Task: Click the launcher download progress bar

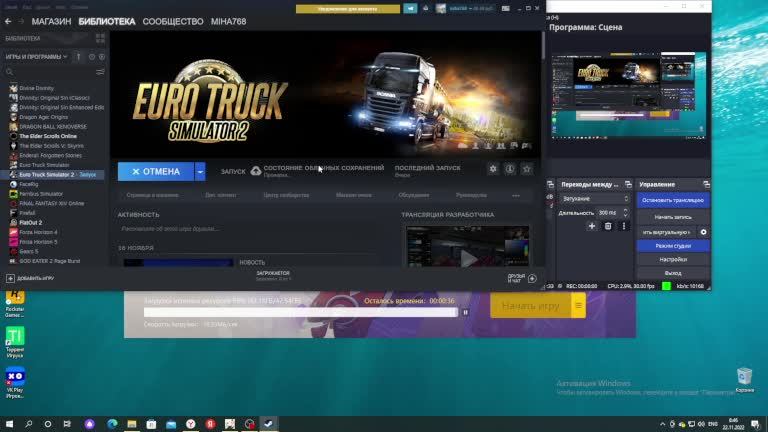Action: pos(301,312)
